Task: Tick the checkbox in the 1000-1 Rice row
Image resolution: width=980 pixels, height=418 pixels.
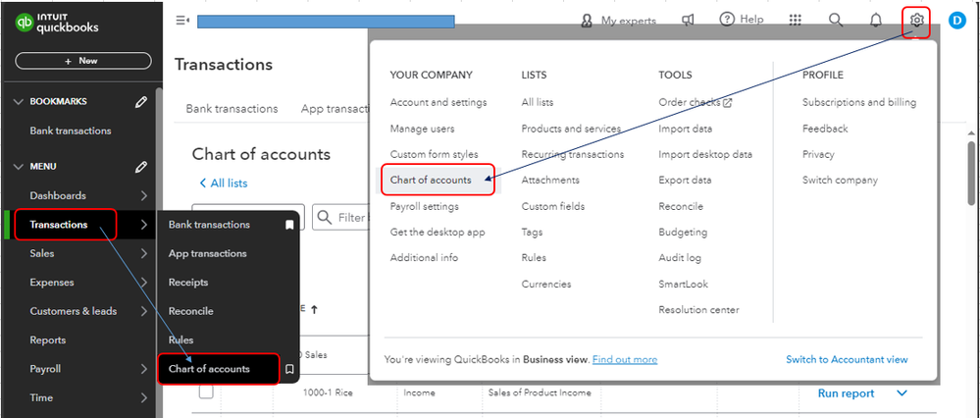Action: tap(206, 392)
